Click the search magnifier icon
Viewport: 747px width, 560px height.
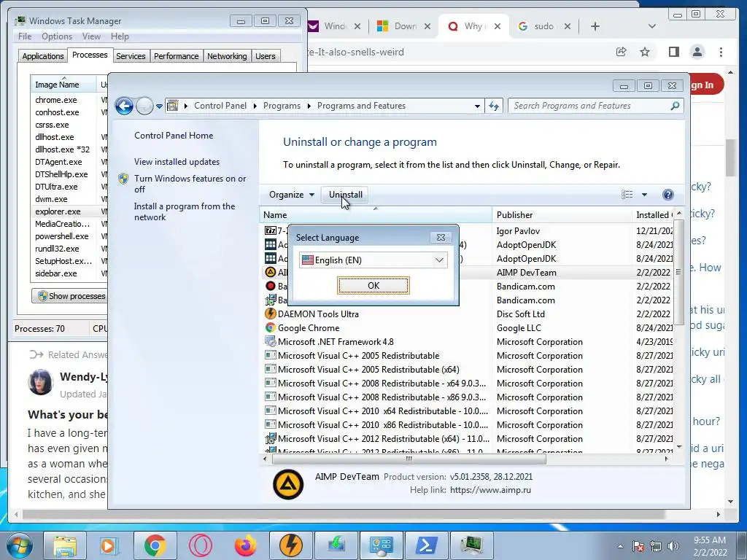click(675, 106)
